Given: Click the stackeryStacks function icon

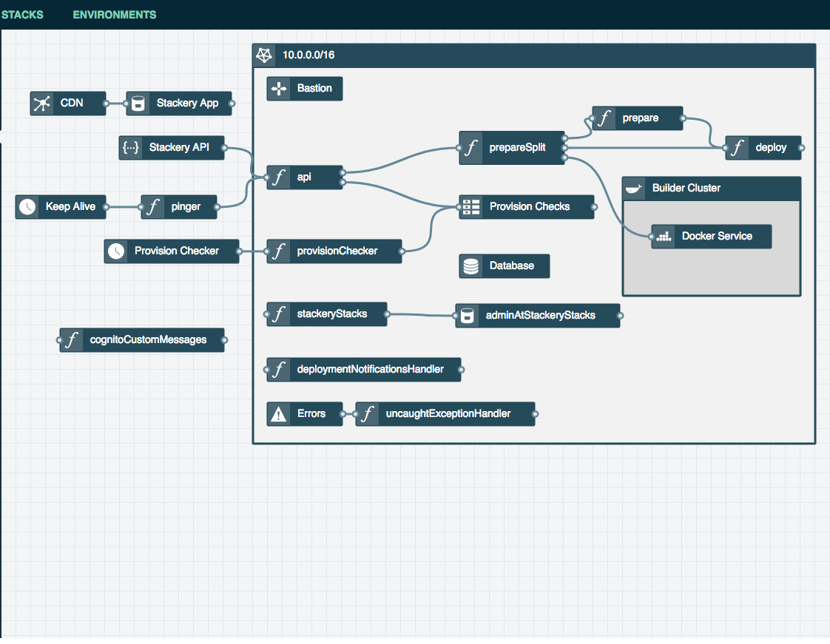Looking at the screenshot, I should tap(278, 314).
